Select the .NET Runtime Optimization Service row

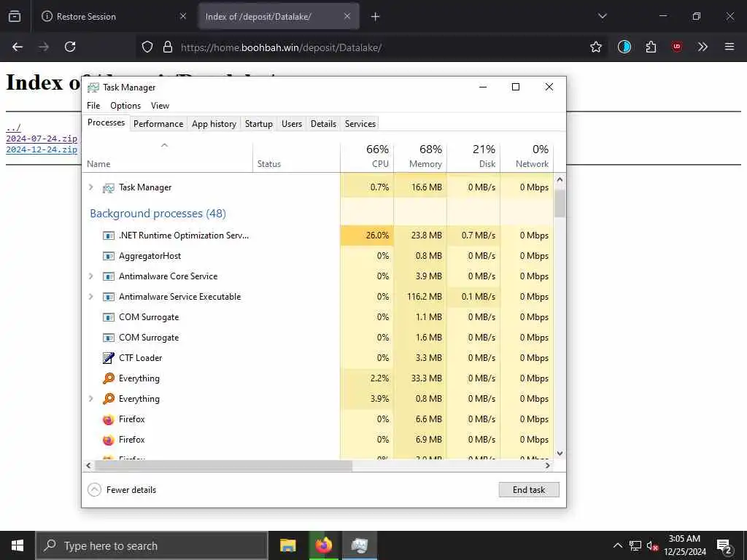[318, 236]
